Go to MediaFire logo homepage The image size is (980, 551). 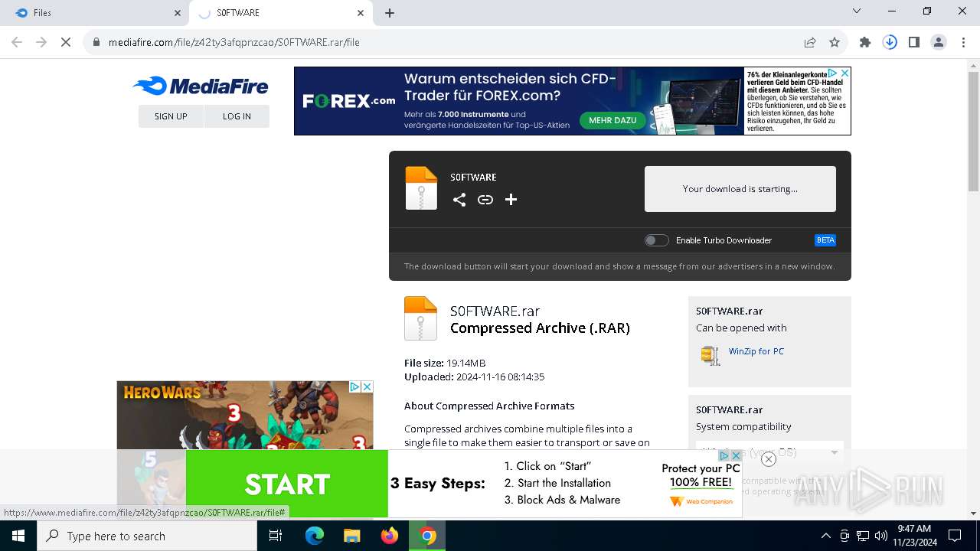click(x=201, y=86)
